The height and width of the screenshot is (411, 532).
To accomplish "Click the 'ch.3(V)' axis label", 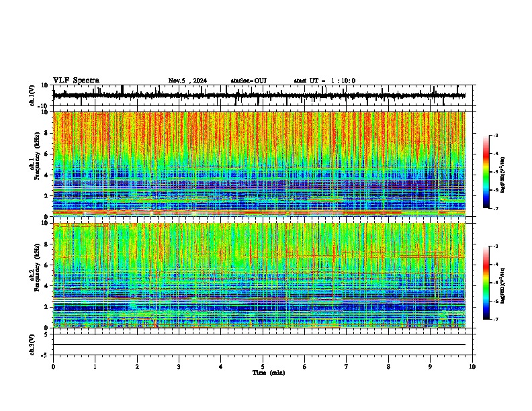I will [32, 345].
